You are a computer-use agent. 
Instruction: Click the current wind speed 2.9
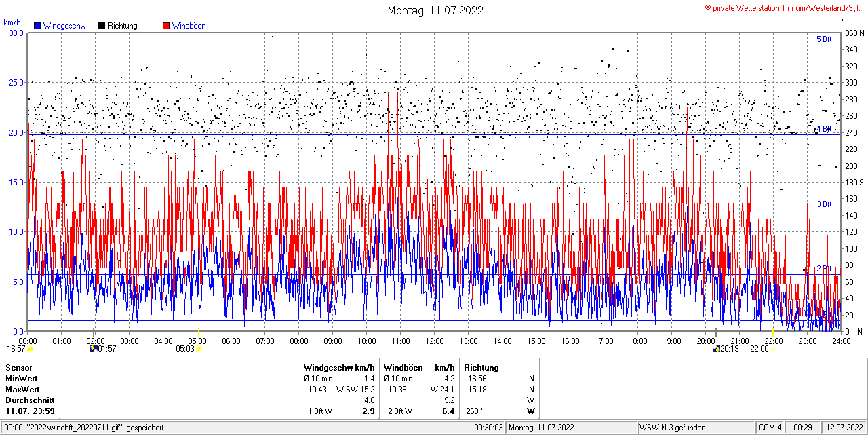click(x=369, y=411)
